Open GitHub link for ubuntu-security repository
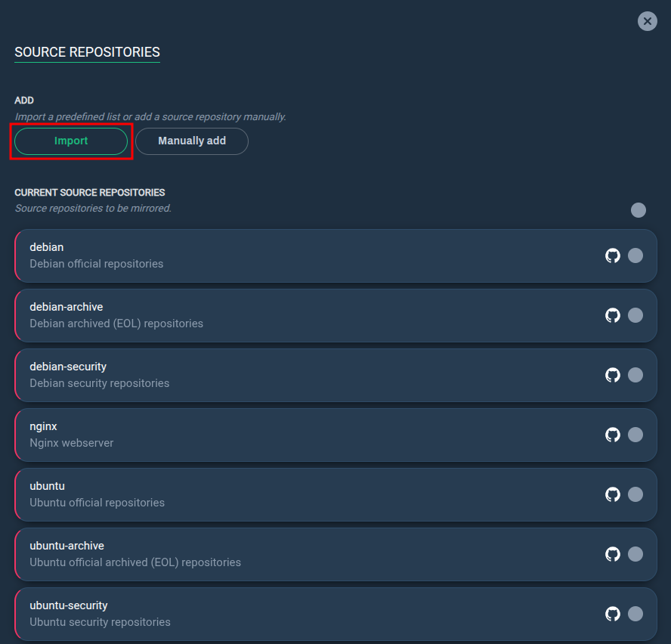Viewport: 671px width, 644px height. [612, 614]
